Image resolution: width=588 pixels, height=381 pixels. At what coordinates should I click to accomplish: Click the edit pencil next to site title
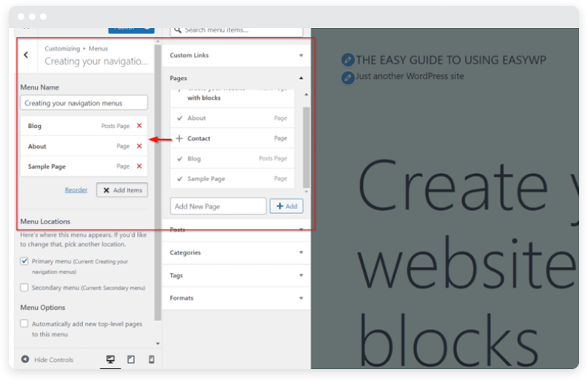347,60
